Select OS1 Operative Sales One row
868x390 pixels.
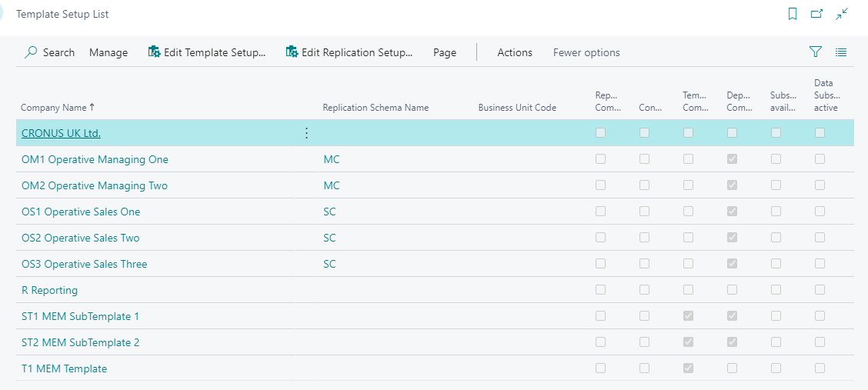tap(435, 212)
